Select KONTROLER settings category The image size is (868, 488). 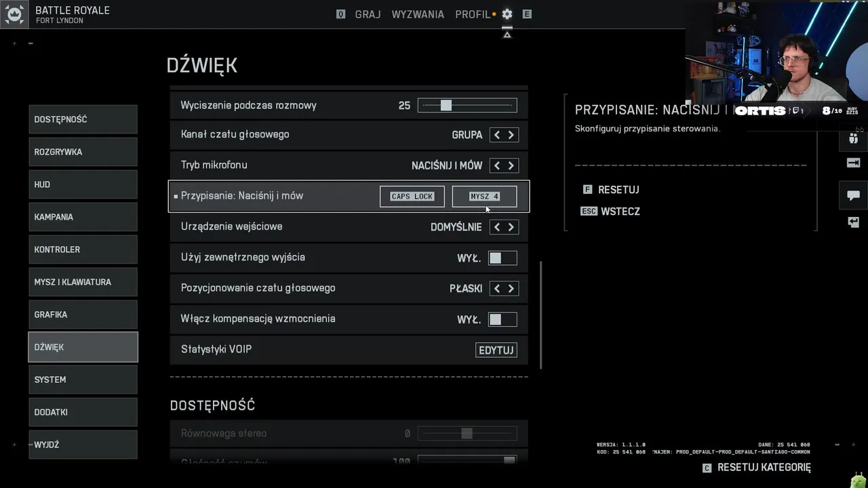coord(83,249)
